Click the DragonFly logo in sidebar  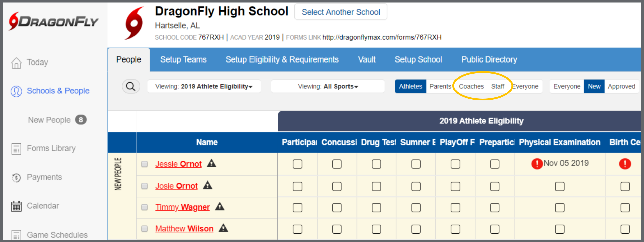tap(53, 22)
